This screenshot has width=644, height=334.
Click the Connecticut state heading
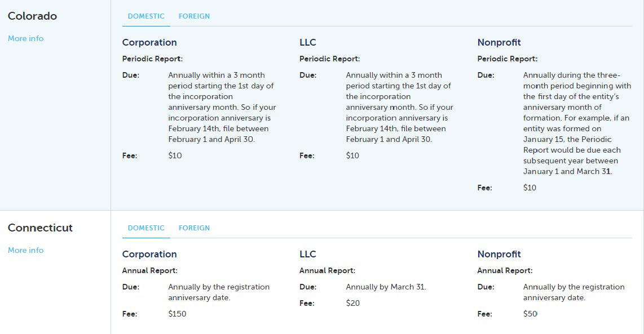click(40, 228)
